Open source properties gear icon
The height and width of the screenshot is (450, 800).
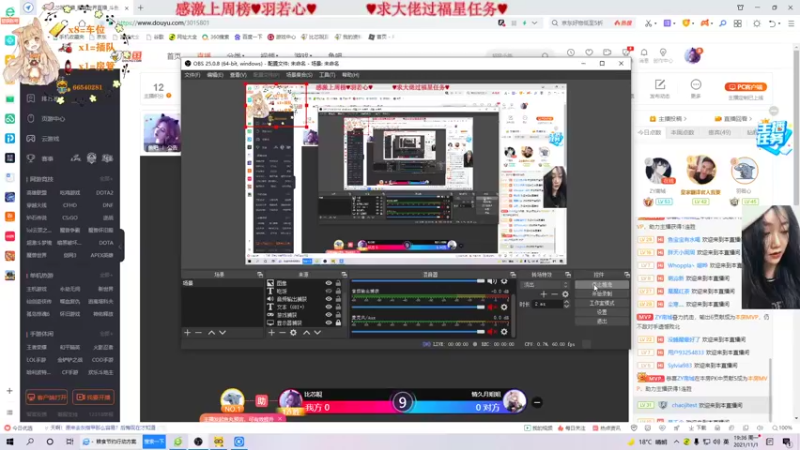293,333
